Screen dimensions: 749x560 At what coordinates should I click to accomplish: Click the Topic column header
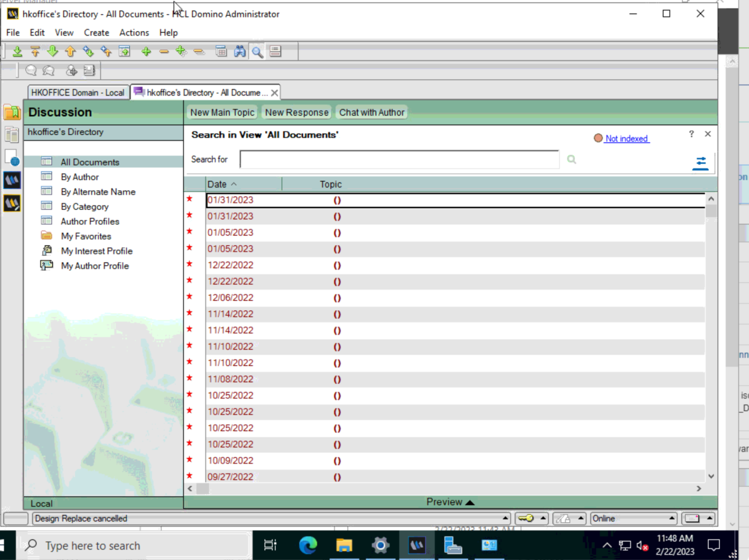[x=331, y=184]
